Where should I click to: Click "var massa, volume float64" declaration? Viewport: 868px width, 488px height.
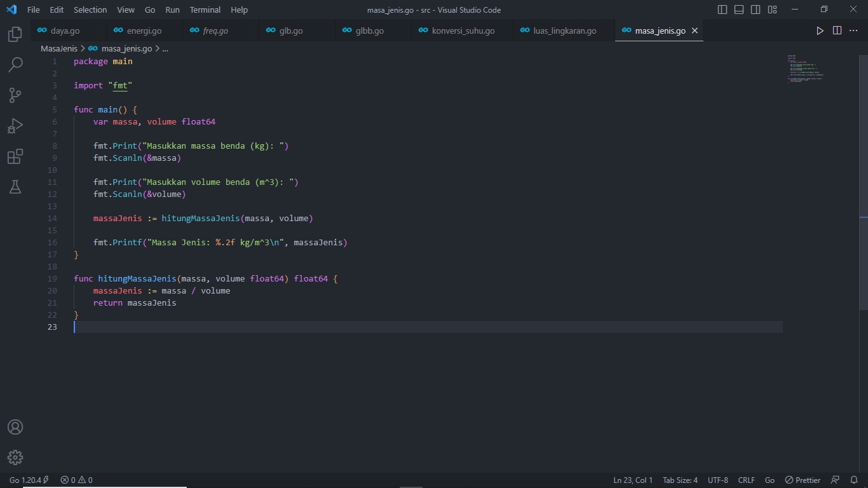pos(154,122)
